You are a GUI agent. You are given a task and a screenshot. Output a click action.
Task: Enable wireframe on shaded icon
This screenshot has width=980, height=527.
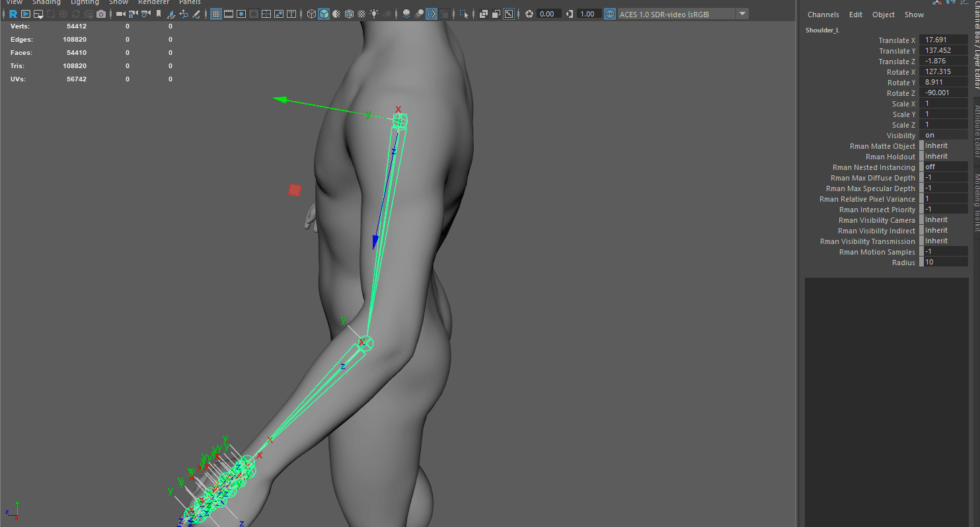pos(349,14)
